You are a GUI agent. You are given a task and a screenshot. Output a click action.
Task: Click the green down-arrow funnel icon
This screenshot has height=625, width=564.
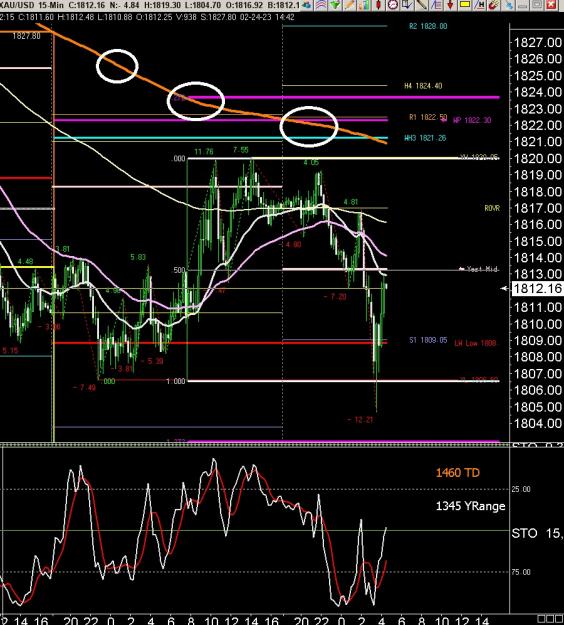coord(334,5)
